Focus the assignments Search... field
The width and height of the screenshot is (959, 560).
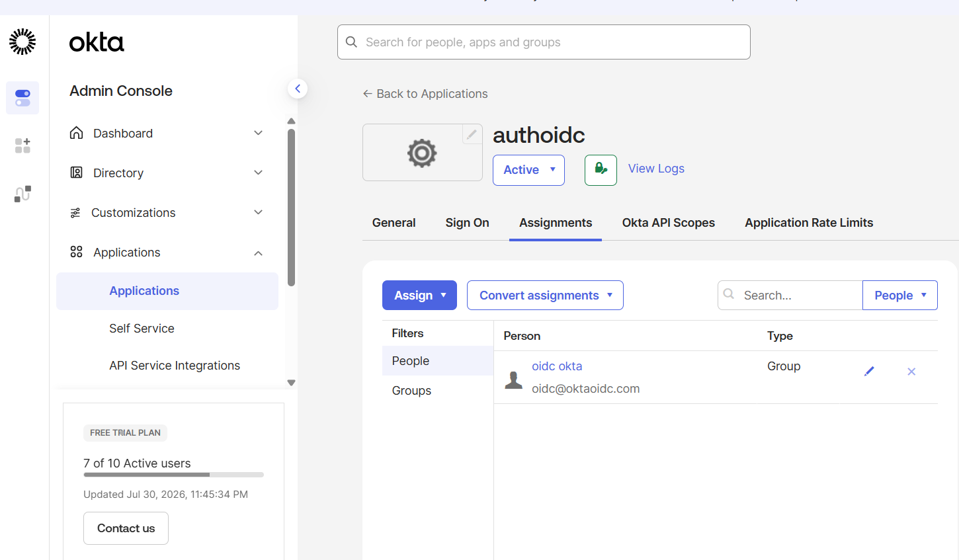click(790, 296)
